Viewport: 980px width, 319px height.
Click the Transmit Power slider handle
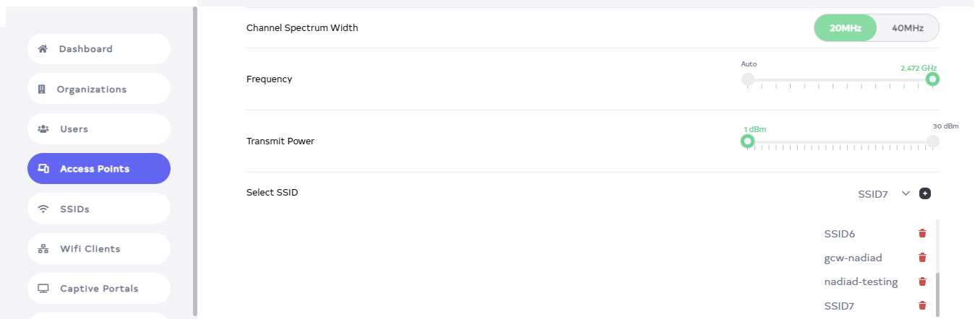[748, 141]
